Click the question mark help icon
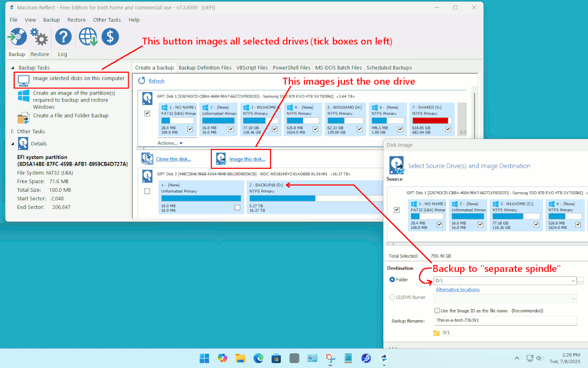This screenshot has height=368, width=588. pyautogui.click(x=63, y=37)
